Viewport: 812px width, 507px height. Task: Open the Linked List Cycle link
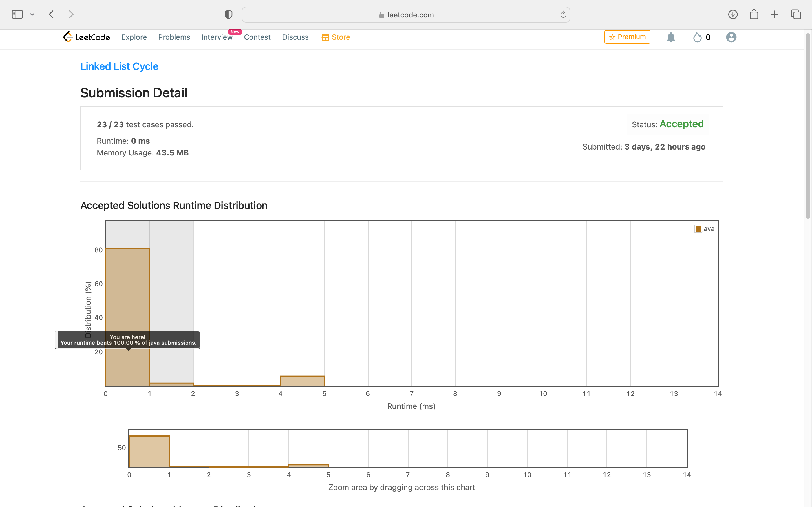point(119,66)
